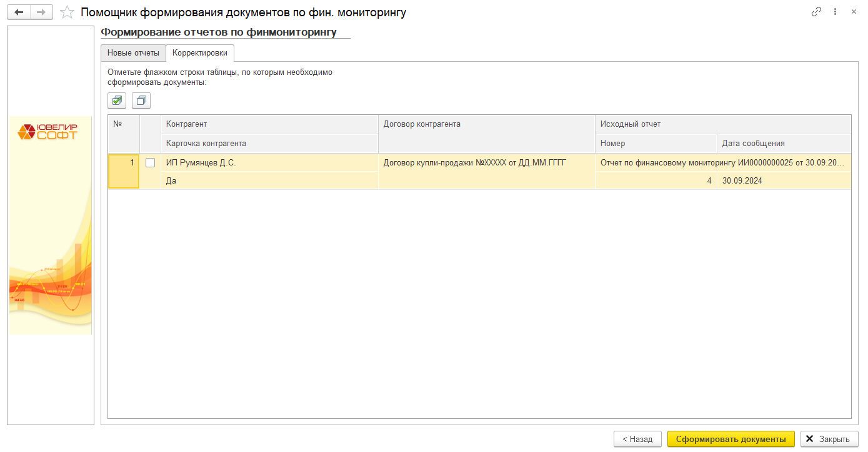Screen dimensions: 868x452
Task: Select the Договор купли-продажи cell
Action: tap(486, 171)
